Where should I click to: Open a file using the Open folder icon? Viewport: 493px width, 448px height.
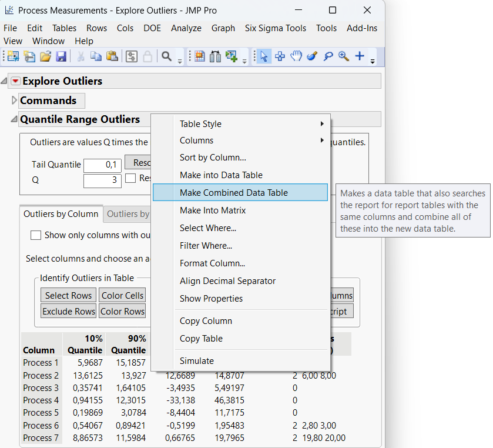[45, 57]
